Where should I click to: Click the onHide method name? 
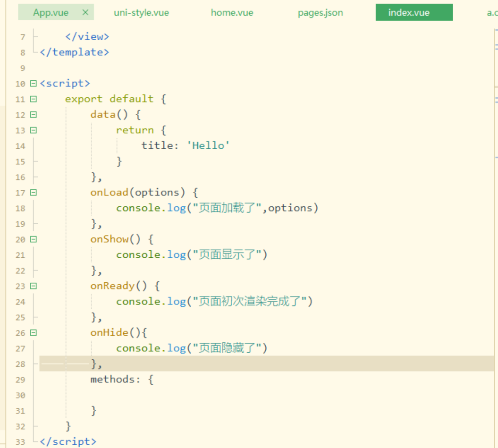tap(109, 332)
